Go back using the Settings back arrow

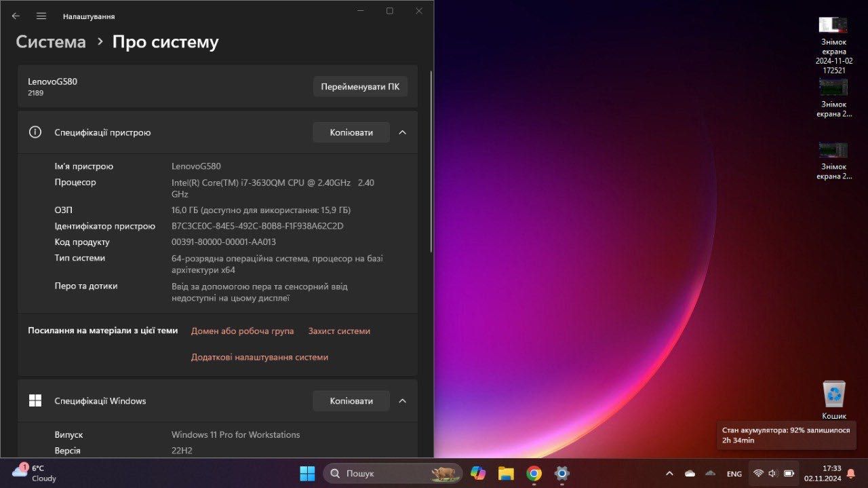16,16
